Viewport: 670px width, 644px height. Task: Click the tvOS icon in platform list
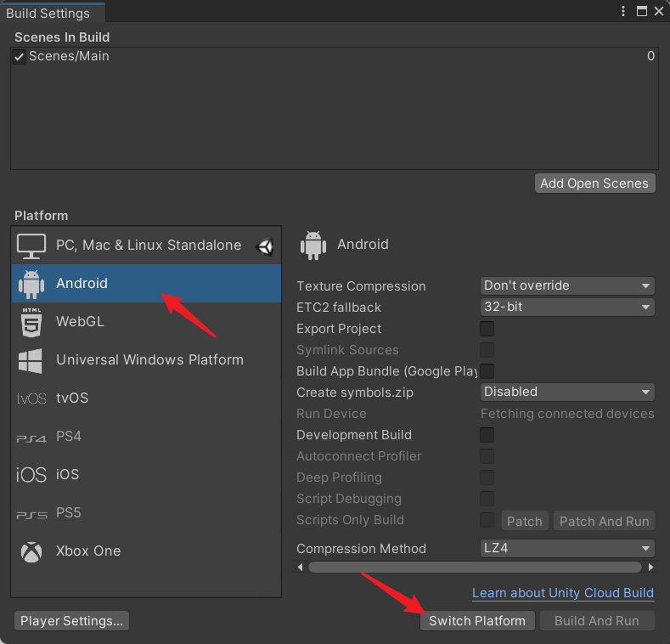[31, 398]
